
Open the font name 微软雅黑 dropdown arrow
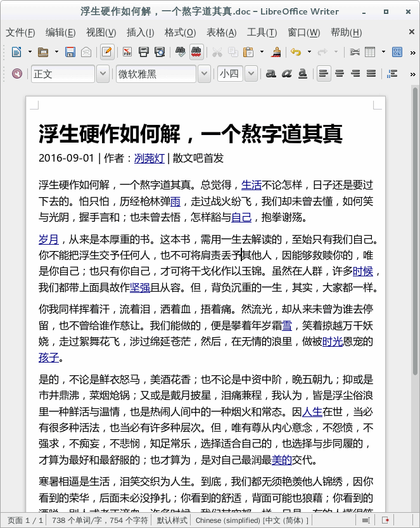[x=204, y=74]
